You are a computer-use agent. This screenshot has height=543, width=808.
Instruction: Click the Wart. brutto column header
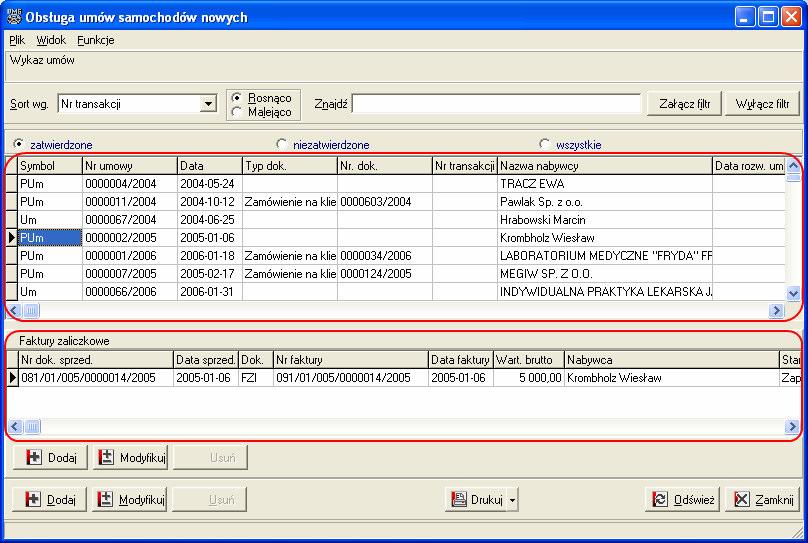(x=529, y=360)
